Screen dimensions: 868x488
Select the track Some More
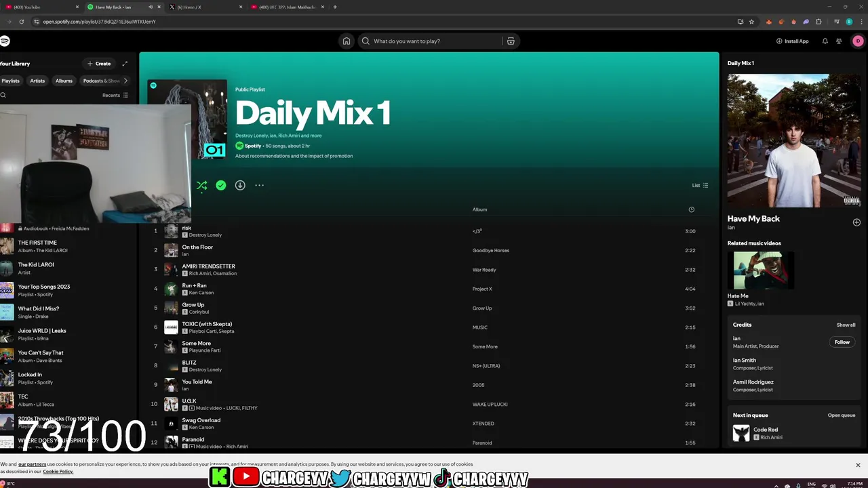[196, 343]
